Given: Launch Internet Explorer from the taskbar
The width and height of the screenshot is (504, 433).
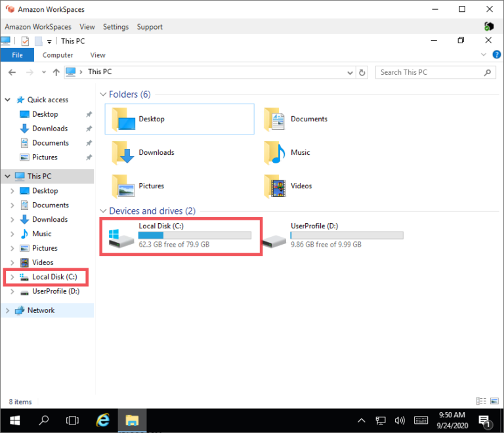Looking at the screenshot, I should click(x=102, y=420).
